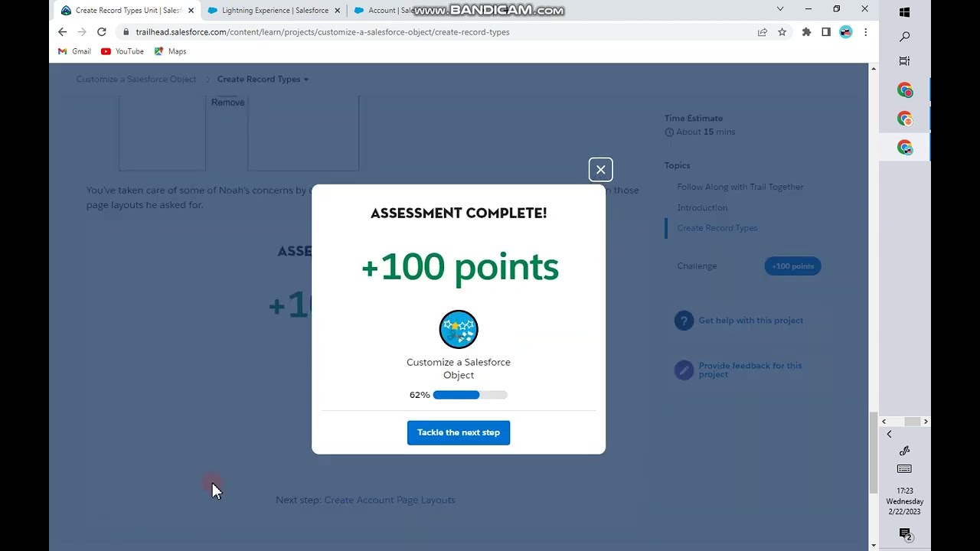Click Challenge topic link

(697, 266)
